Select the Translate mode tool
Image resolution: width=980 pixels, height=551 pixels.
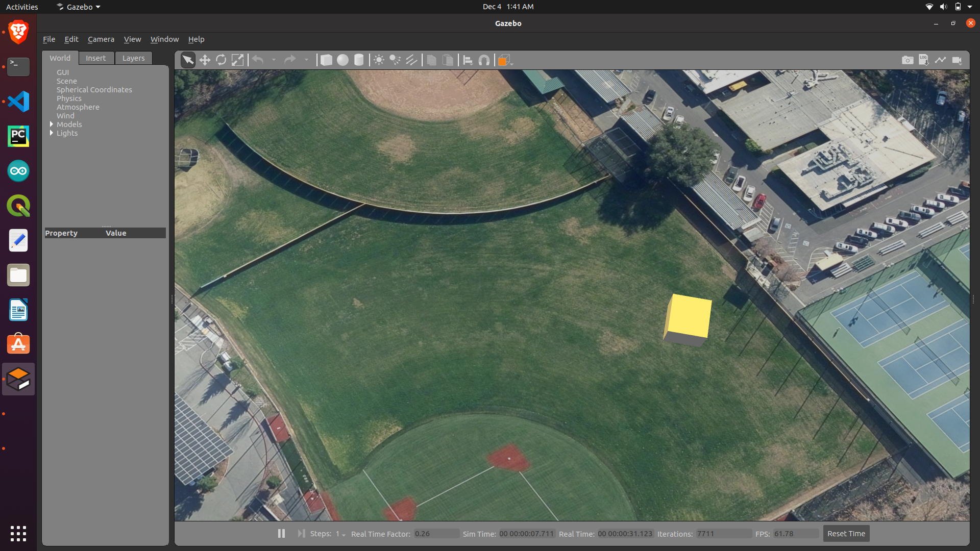coord(205,60)
